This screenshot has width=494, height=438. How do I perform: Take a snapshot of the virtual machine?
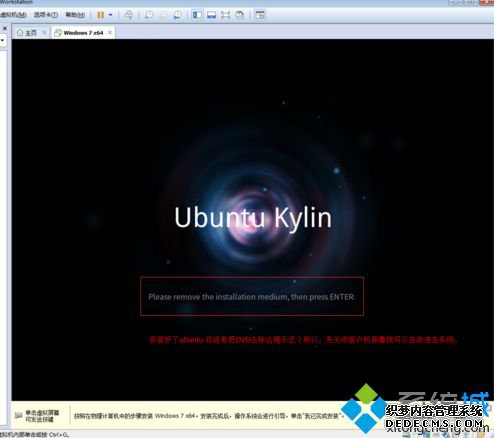[149, 15]
